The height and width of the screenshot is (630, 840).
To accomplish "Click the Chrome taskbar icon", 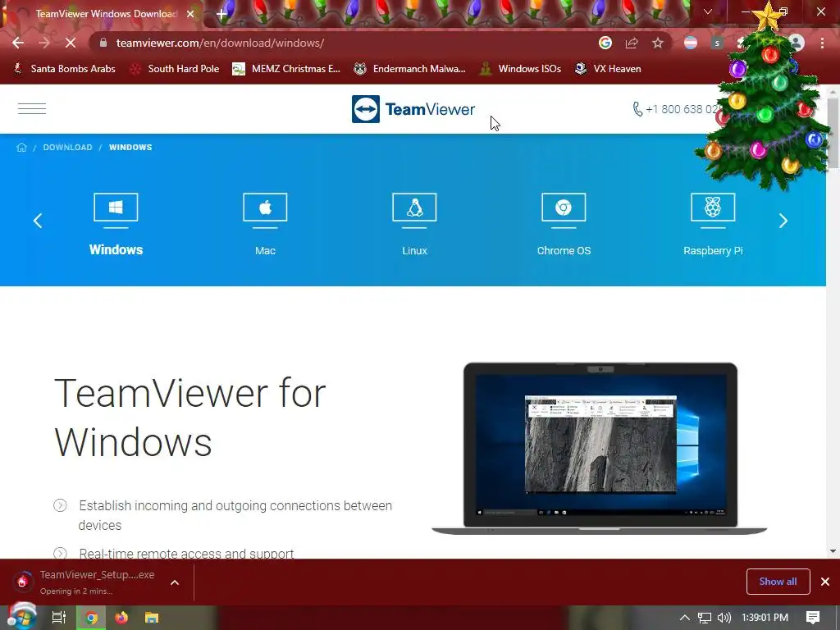I will tap(92, 618).
